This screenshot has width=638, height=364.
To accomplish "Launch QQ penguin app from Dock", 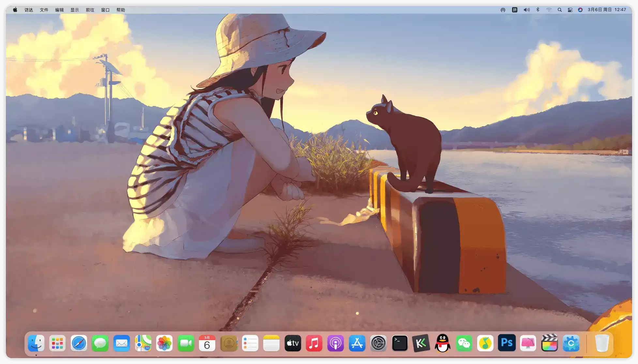I will (x=443, y=343).
